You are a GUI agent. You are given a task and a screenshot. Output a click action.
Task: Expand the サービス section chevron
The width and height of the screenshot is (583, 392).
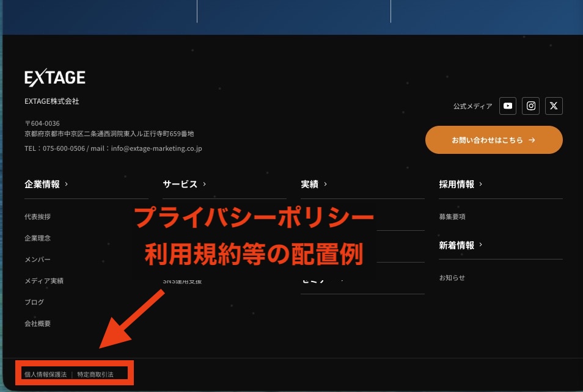[x=204, y=183]
